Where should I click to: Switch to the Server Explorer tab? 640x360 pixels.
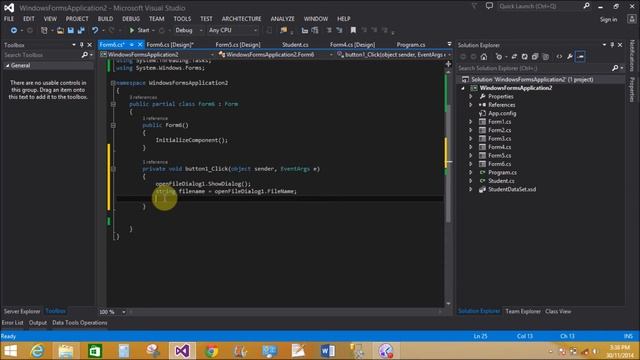(22, 311)
